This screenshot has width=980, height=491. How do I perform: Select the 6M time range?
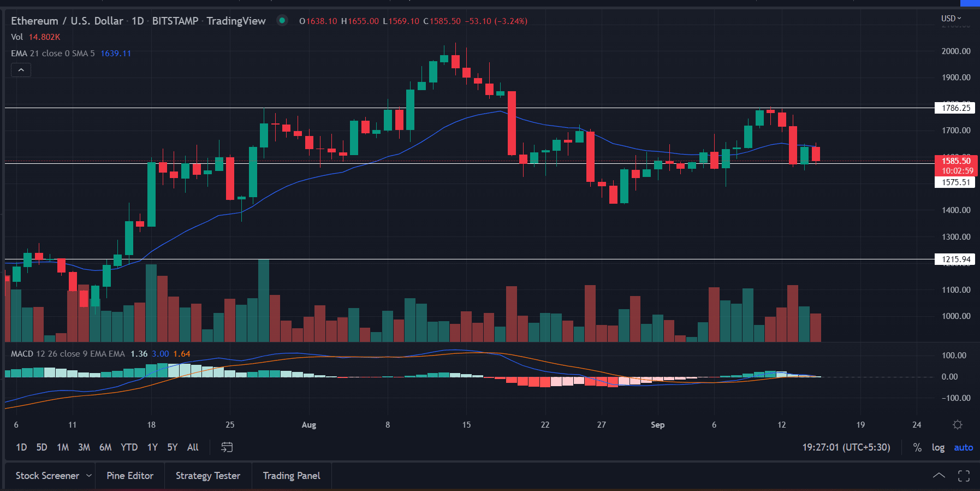coord(105,447)
